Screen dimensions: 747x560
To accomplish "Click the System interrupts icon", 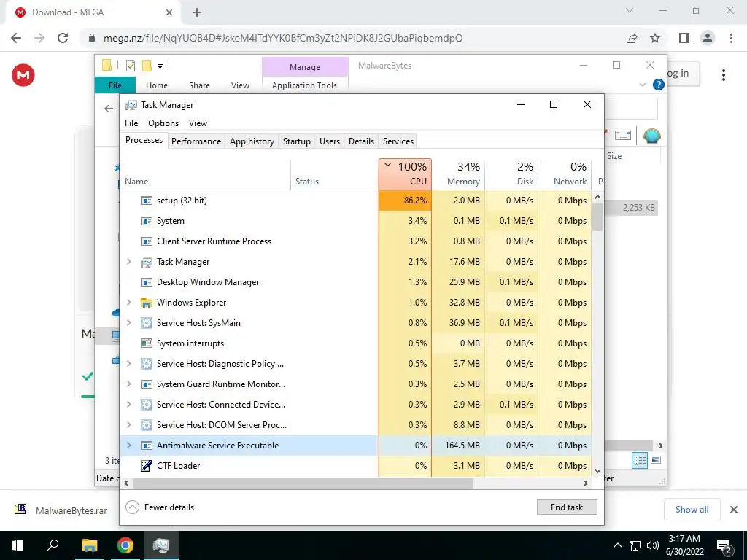I will pyautogui.click(x=146, y=343).
